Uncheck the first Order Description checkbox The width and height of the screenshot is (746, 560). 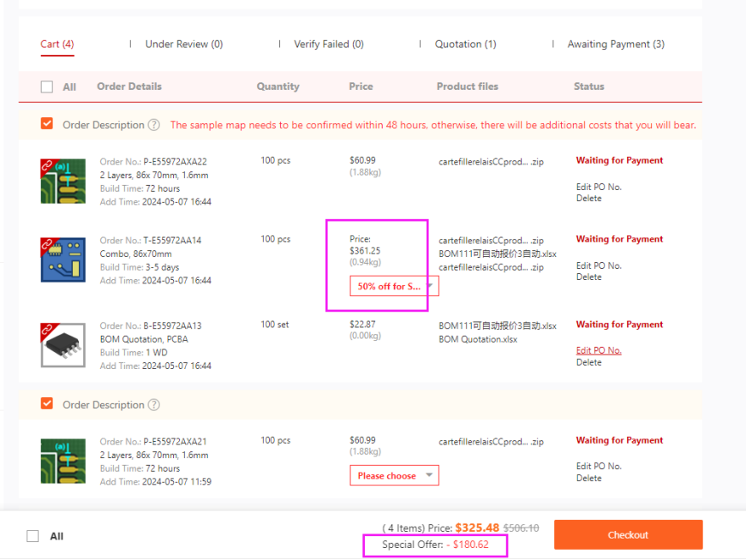click(47, 124)
